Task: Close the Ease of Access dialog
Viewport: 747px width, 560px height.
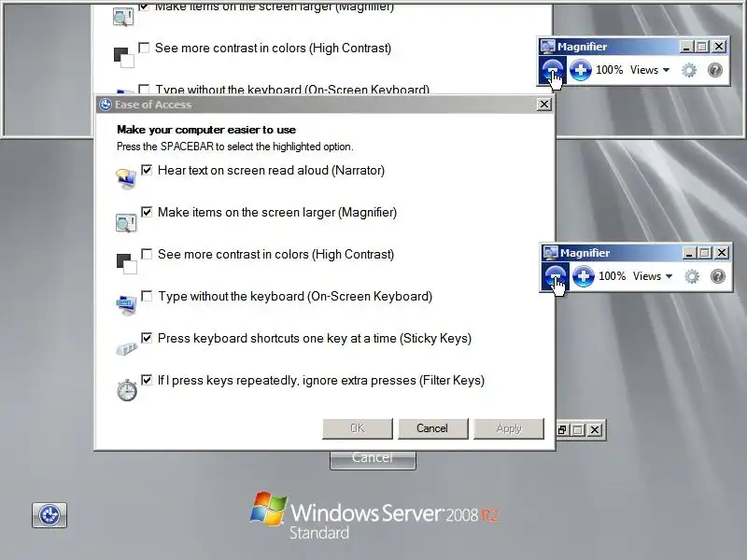Action: [544, 105]
